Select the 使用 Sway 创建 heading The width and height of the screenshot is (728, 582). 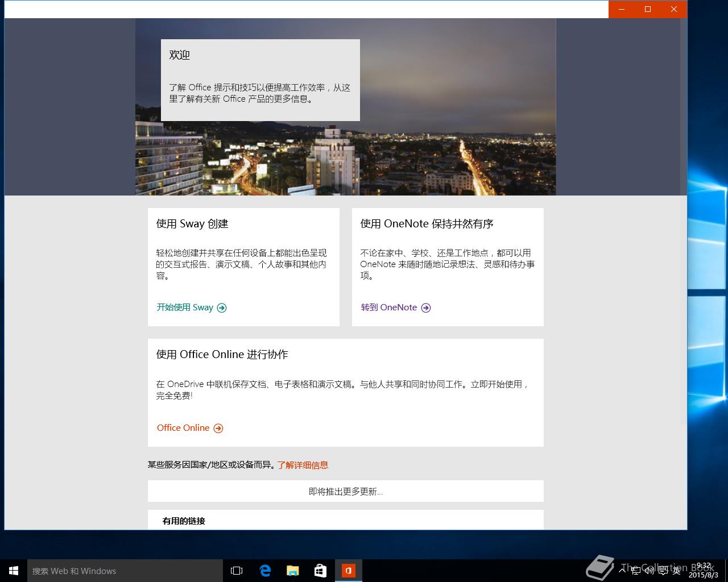tap(192, 224)
